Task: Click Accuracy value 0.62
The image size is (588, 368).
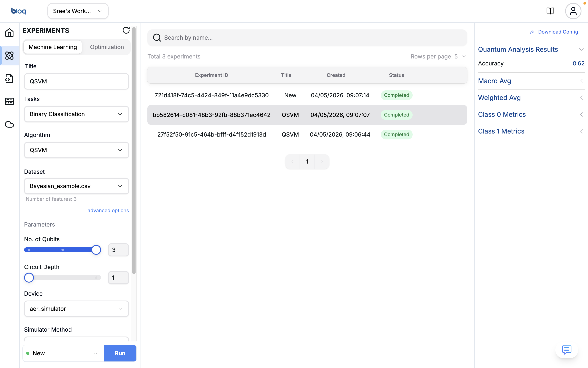Action: (x=579, y=64)
